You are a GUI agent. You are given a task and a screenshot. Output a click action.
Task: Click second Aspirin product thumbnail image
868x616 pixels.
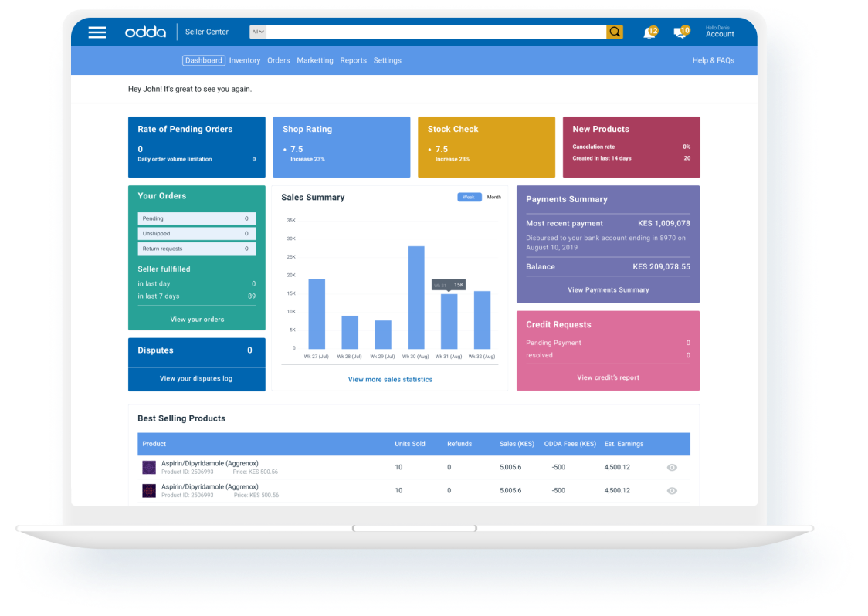(x=149, y=490)
